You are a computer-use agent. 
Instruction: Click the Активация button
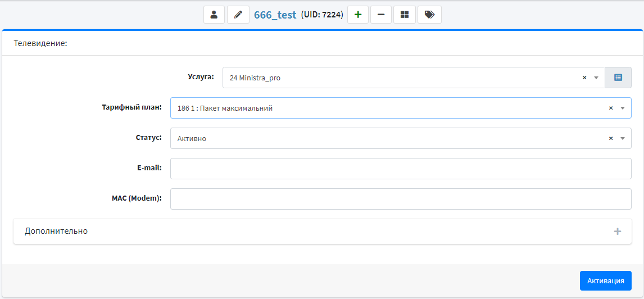[605, 280]
